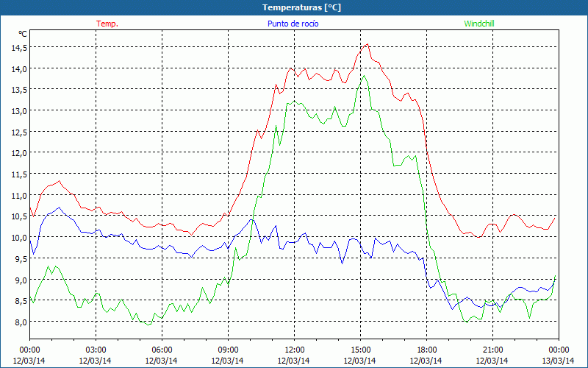This screenshot has width=588, height=368.
Task: Click the '14,0' y-axis value
Action: point(19,68)
